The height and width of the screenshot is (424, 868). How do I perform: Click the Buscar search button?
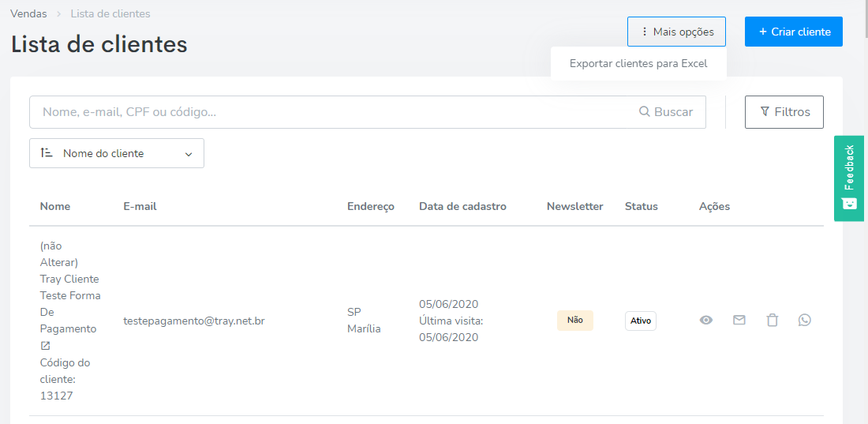pos(666,112)
